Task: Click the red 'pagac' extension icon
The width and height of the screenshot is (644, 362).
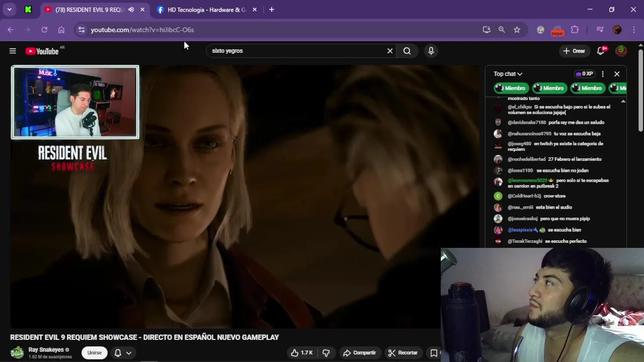Action: click(x=557, y=31)
